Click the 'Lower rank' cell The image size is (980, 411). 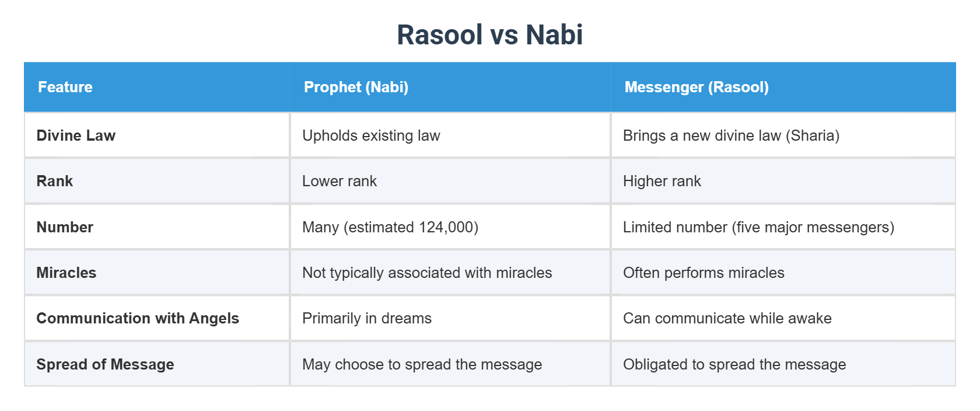(x=450, y=181)
